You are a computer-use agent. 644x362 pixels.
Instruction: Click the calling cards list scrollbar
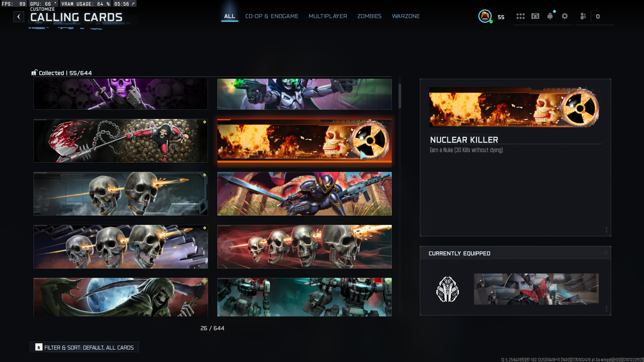click(399, 96)
